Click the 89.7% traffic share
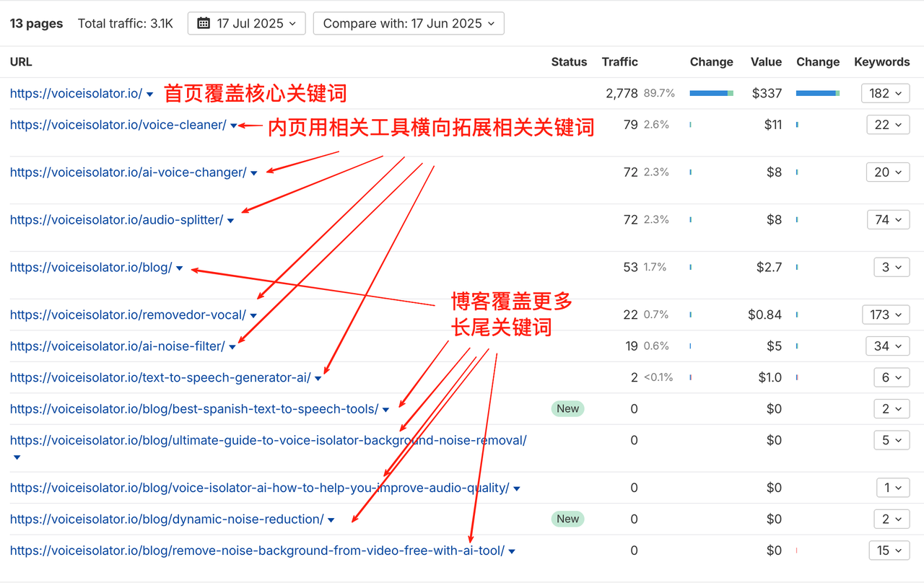 [x=660, y=94]
